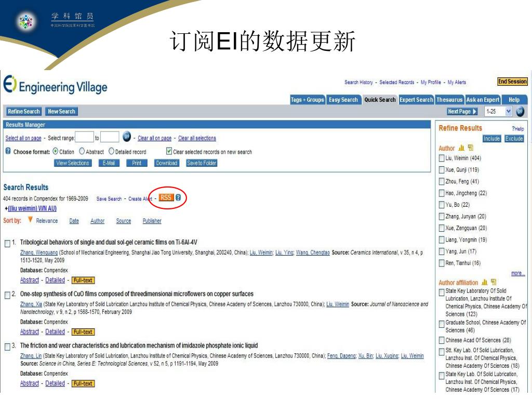
Task: Click the Save to Folder button
Action: pos(202,163)
